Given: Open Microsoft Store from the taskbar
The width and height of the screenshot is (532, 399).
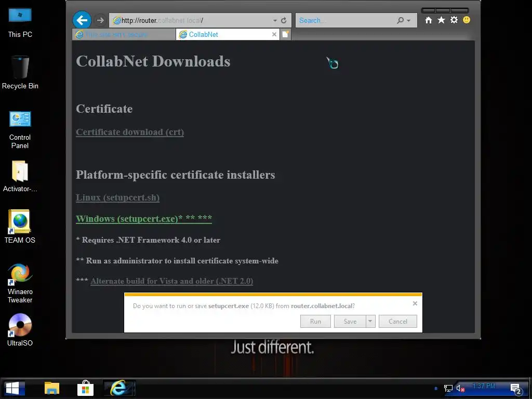Looking at the screenshot, I should pyautogui.click(x=86, y=388).
